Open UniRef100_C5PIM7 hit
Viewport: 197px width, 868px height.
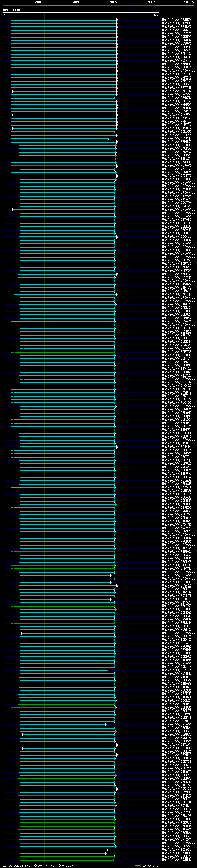[177, 389]
